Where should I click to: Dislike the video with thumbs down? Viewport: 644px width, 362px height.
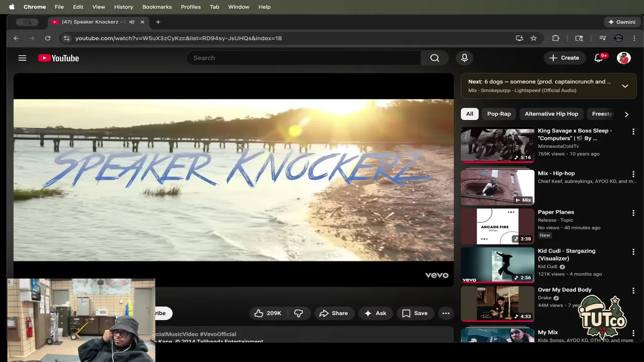[298, 313]
